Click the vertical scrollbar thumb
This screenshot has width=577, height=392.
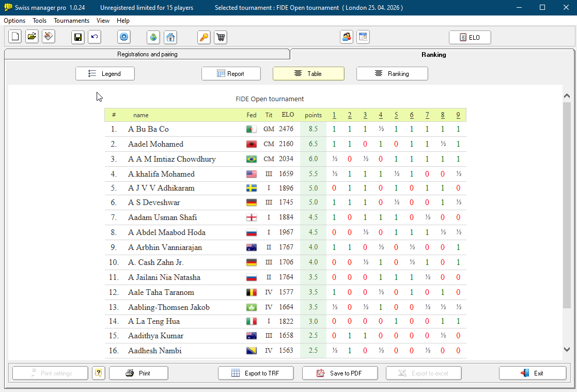pyautogui.click(x=567, y=206)
